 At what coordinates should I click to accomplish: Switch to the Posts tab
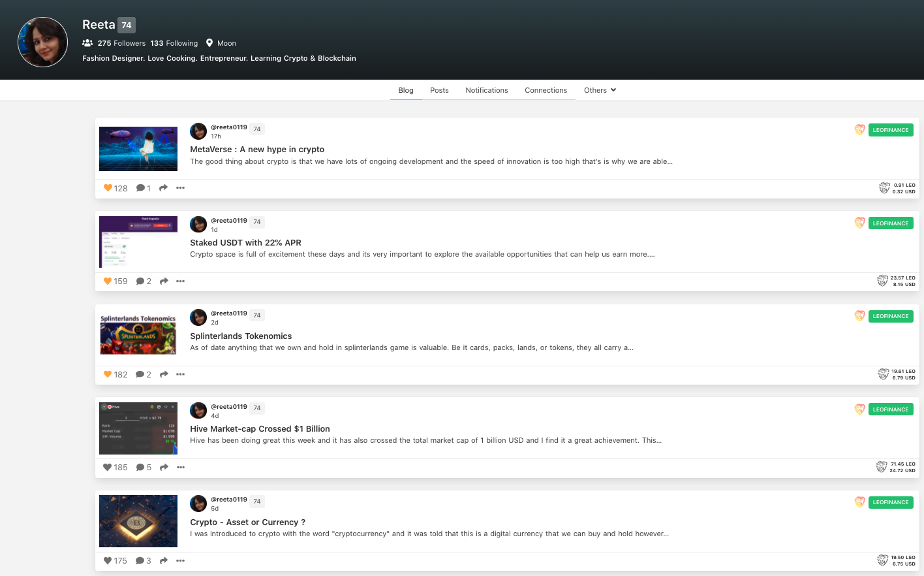(x=439, y=90)
